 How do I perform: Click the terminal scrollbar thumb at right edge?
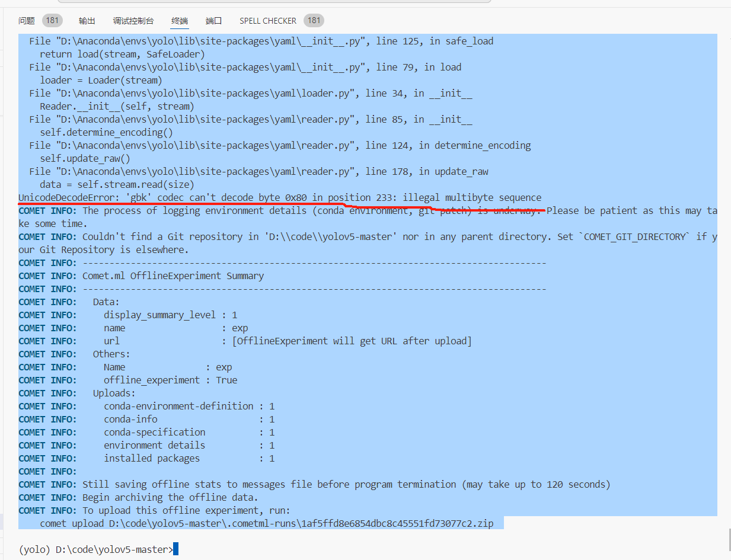pyautogui.click(x=729, y=540)
